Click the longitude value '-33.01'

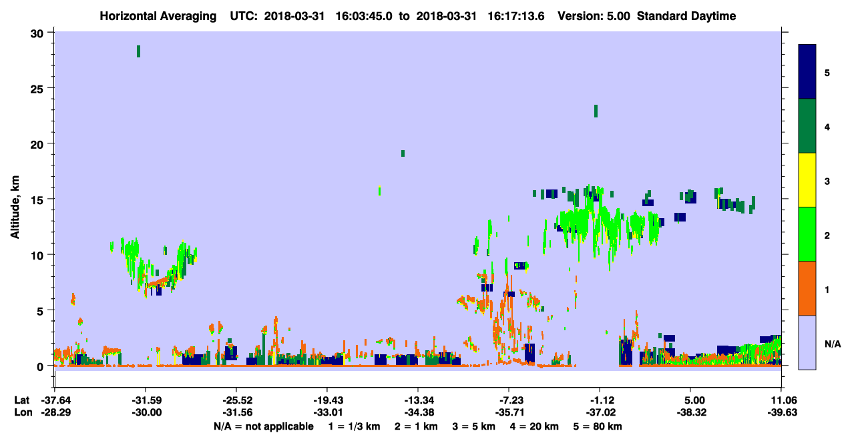tap(327, 413)
